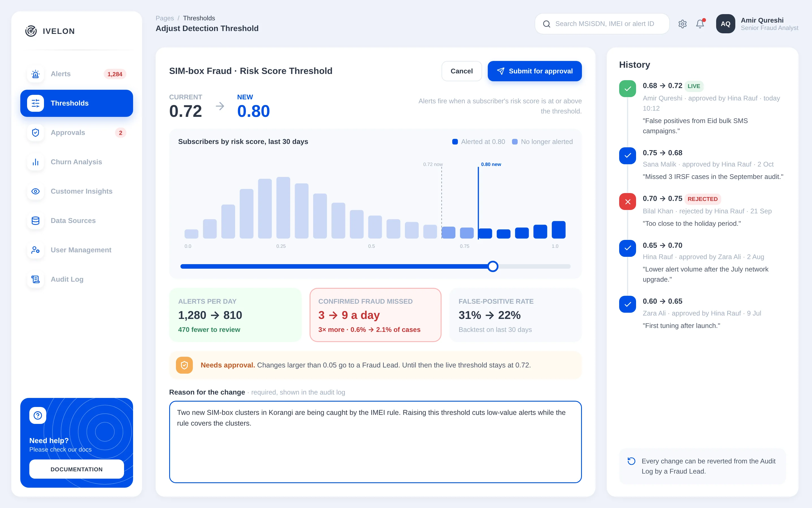The image size is (812, 508).
Task: Click the revert icon in Audit Log note
Action: pyautogui.click(x=631, y=461)
